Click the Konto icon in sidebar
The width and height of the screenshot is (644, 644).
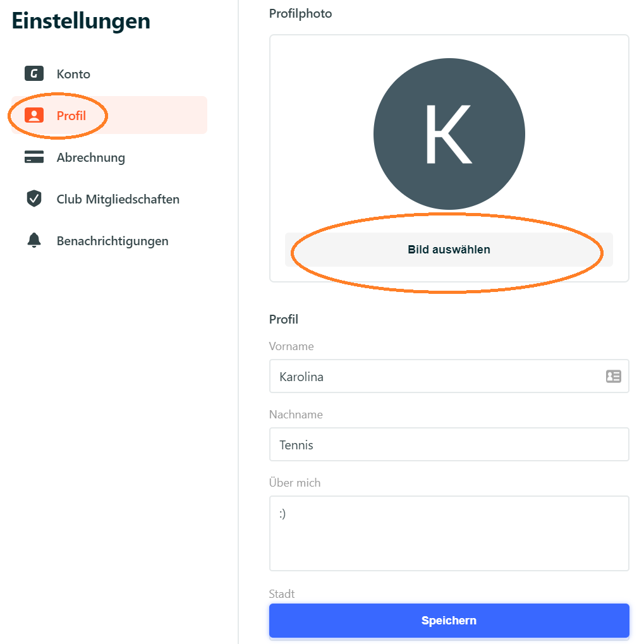34,73
